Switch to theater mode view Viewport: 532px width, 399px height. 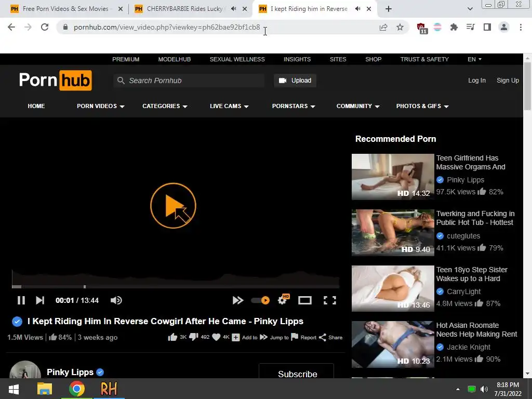click(x=304, y=300)
